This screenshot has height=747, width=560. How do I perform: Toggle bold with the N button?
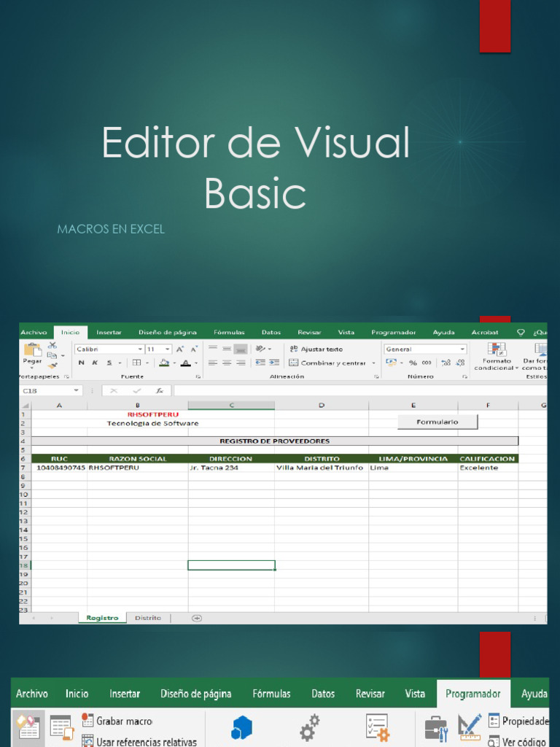pyautogui.click(x=81, y=363)
